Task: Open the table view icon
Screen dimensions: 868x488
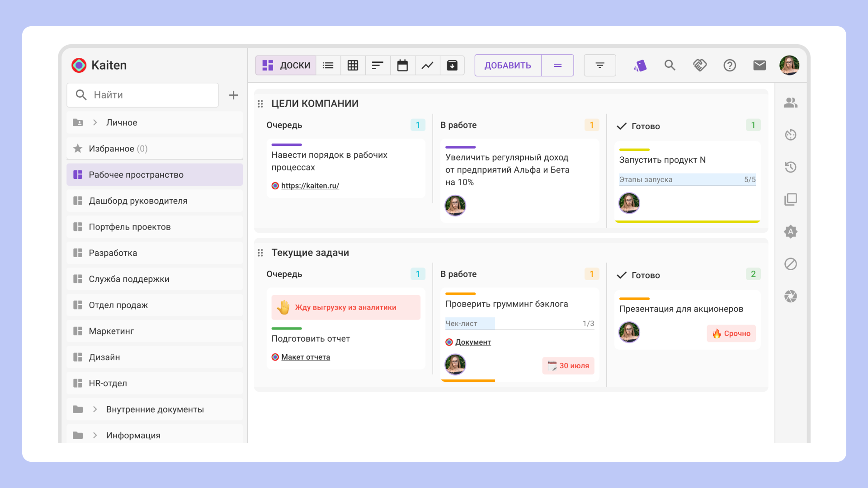Action: pyautogui.click(x=353, y=66)
